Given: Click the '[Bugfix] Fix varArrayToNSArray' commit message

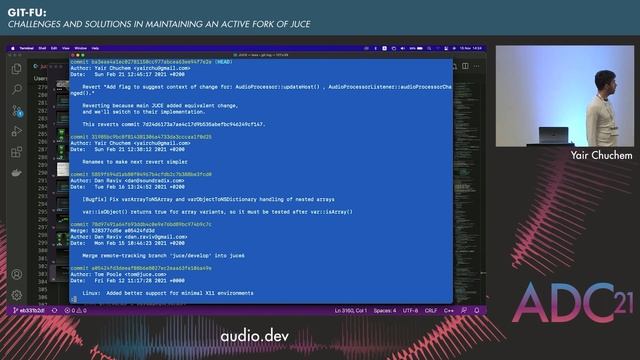Looking at the screenshot, I should pyautogui.click(x=208, y=199).
